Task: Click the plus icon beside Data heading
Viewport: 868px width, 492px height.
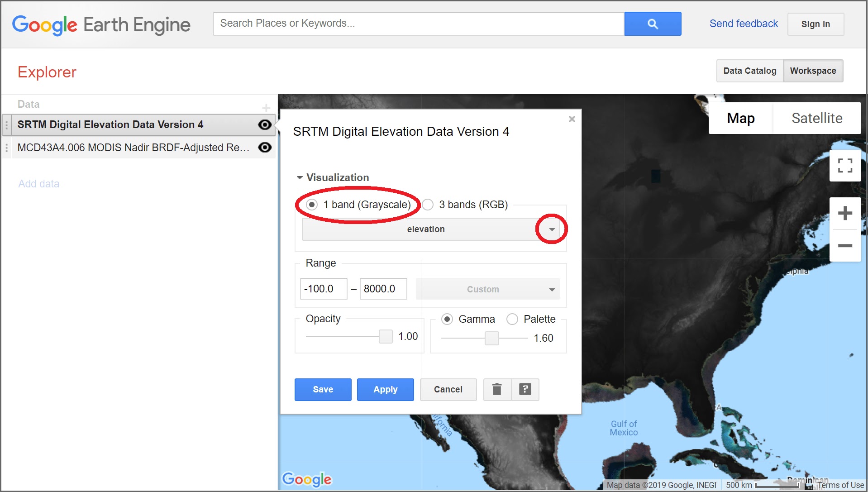Action: [266, 108]
